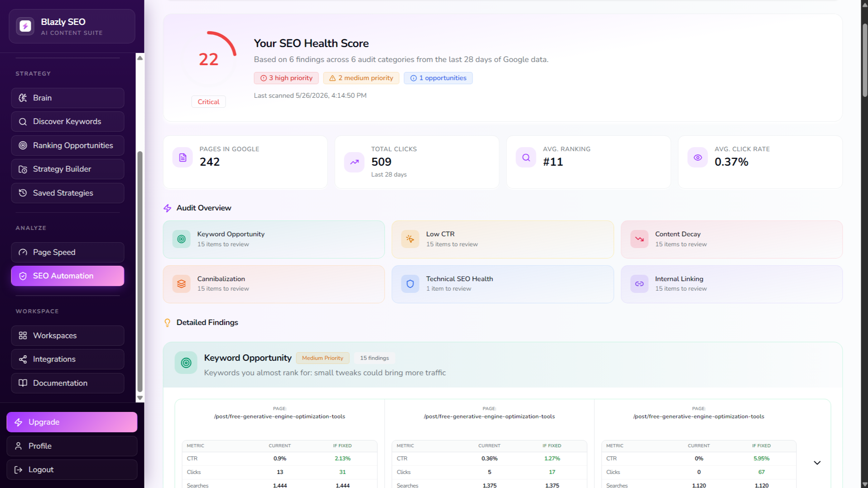Open the Cannibalization audit card
Screen dimensions: 868x488
coord(274,284)
